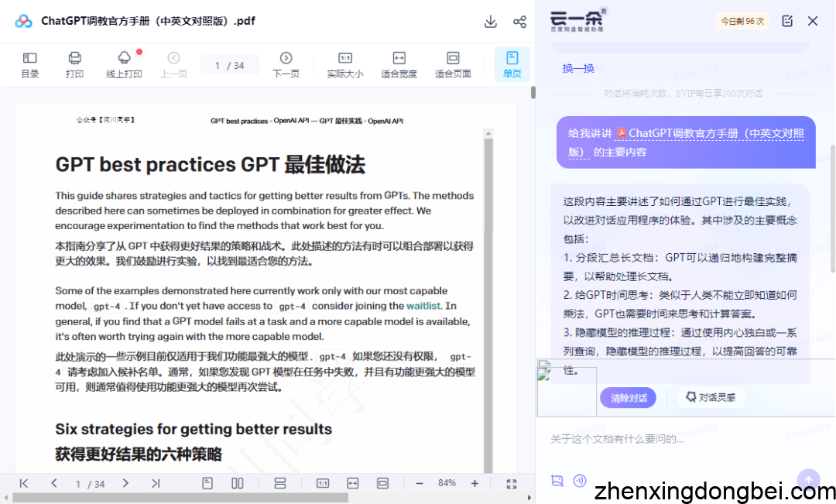Click the 换一换 refresh link
This screenshot has width=836, height=504.
click(577, 68)
